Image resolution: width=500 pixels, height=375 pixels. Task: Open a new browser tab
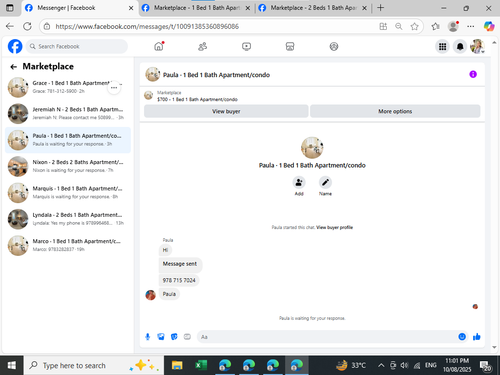click(x=380, y=8)
